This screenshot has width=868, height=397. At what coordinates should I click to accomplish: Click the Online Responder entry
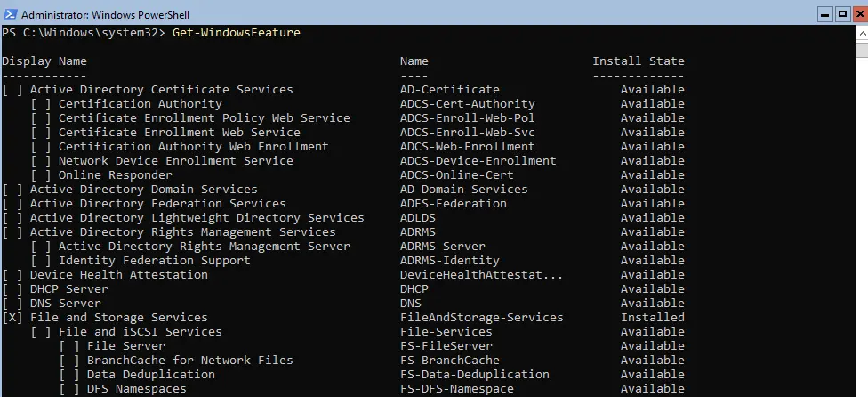tap(115, 175)
